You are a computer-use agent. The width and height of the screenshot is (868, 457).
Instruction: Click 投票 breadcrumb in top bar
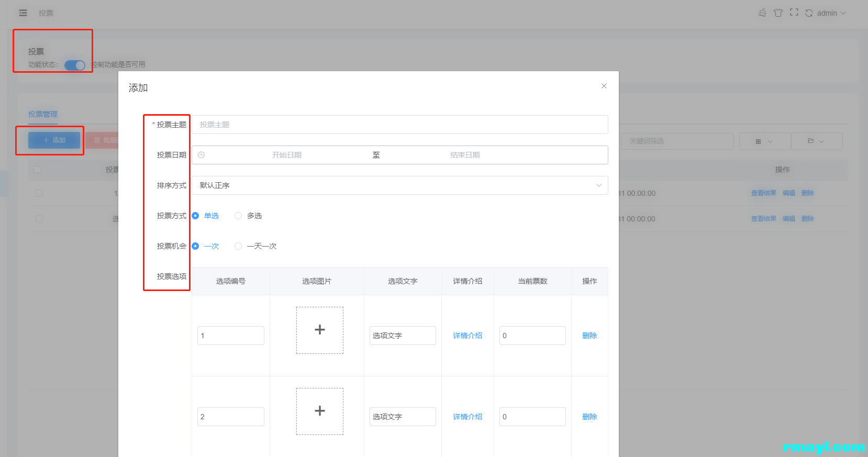coord(46,13)
